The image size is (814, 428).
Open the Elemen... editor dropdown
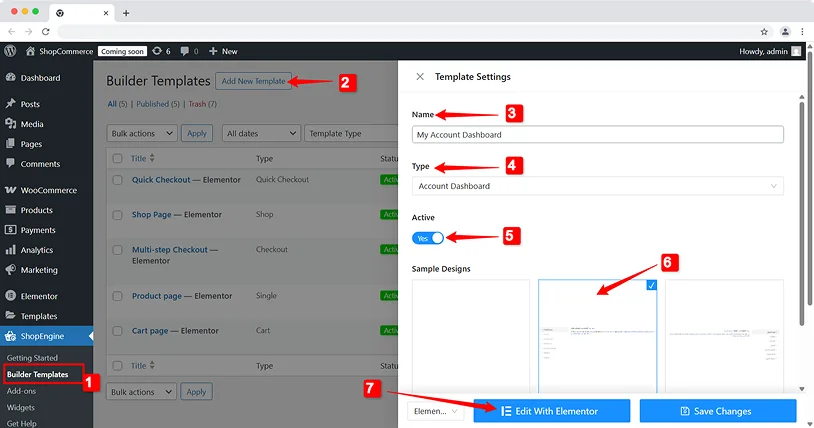(x=435, y=411)
